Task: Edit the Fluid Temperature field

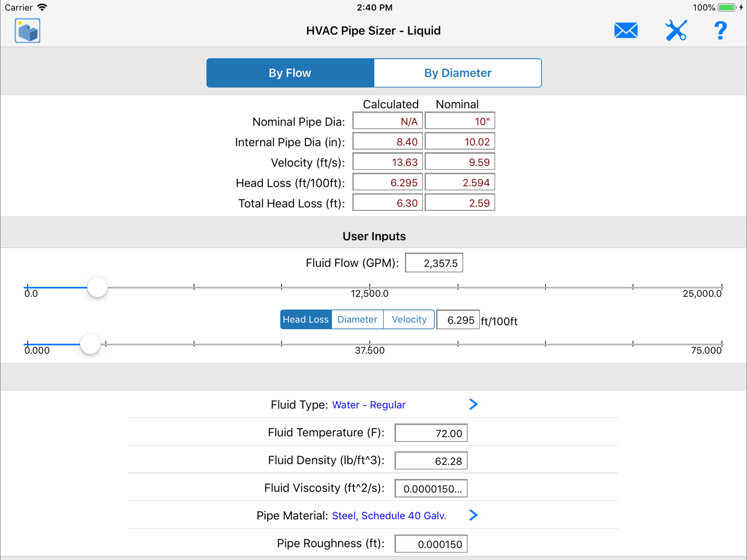Action: click(431, 433)
